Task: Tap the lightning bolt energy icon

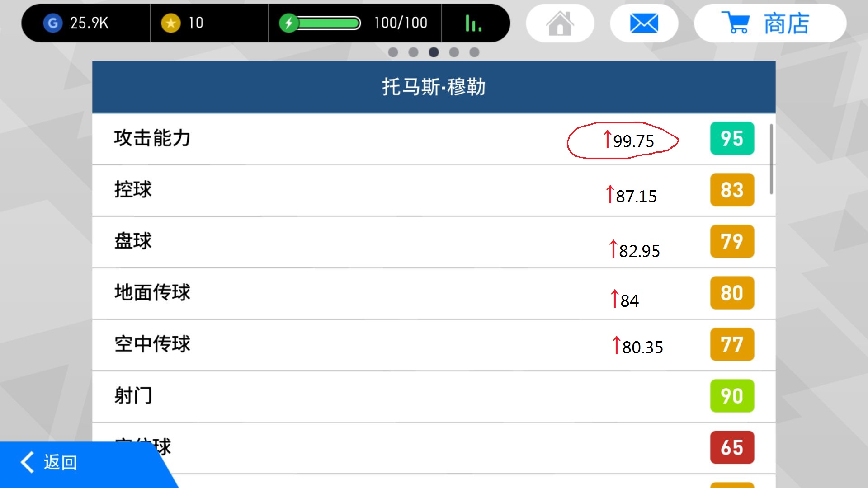Action: point(290,22)
